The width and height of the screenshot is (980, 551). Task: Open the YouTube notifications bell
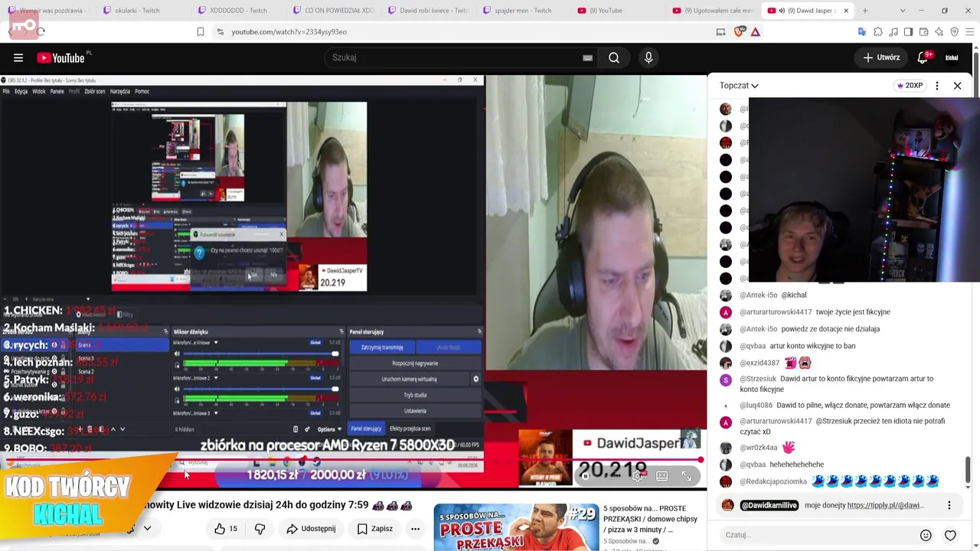[923, 57]
